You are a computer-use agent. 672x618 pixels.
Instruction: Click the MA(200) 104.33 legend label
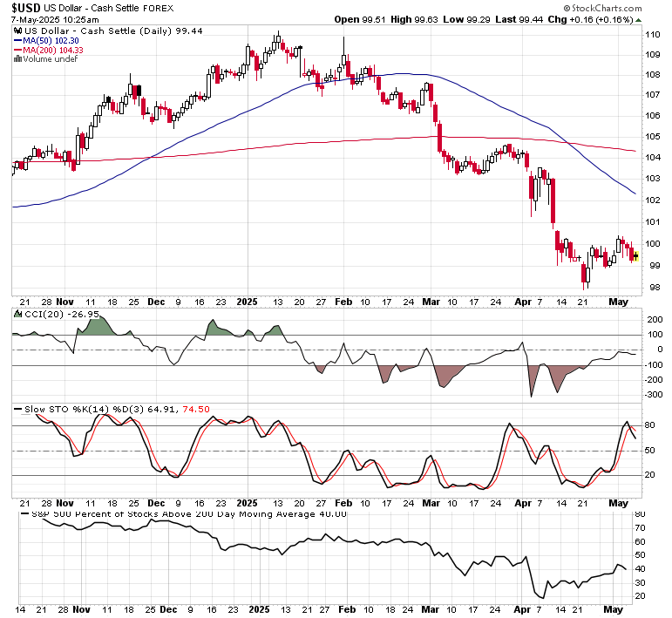[x=53, y=51]
